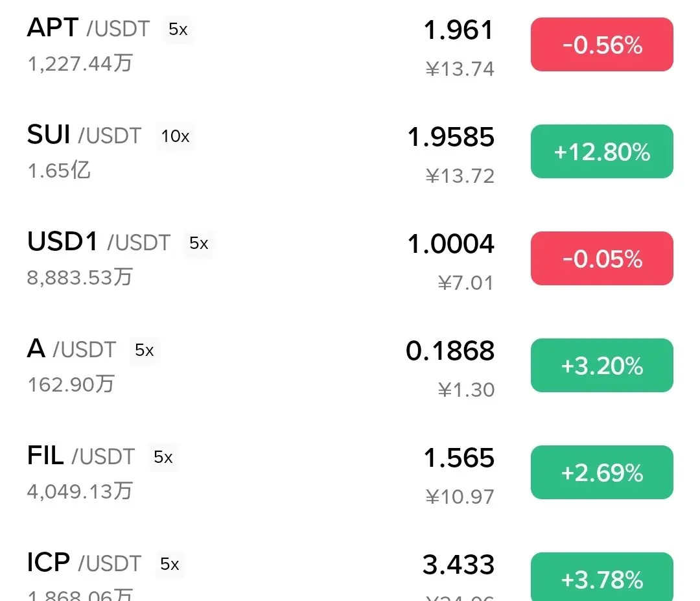Select the 5x leverage tag beside ICP
This screenshot has height=601, width=700.
[x=170, y=565]
